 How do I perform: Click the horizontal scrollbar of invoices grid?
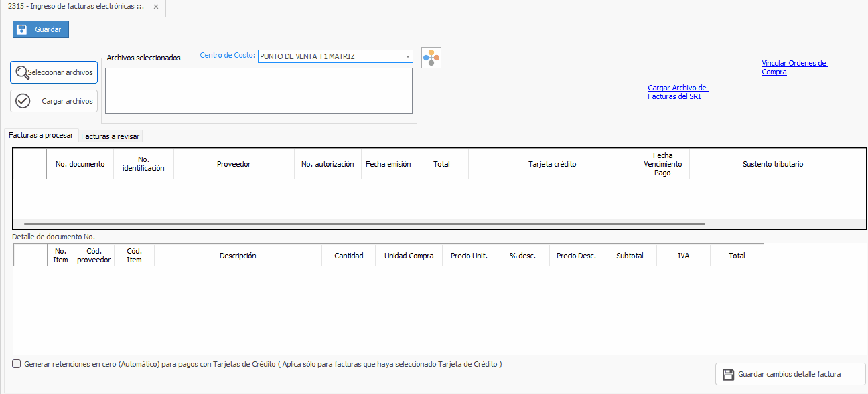point(364,224)
